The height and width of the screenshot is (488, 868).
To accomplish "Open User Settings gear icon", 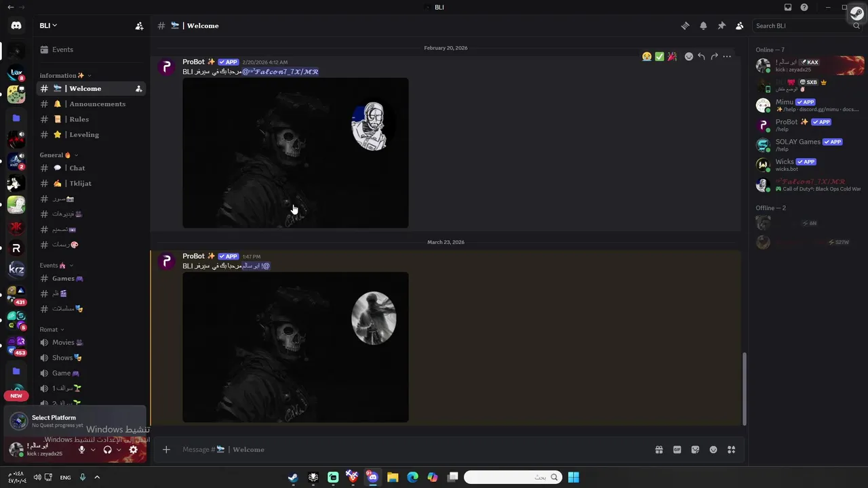I will [x=134, y=449].
